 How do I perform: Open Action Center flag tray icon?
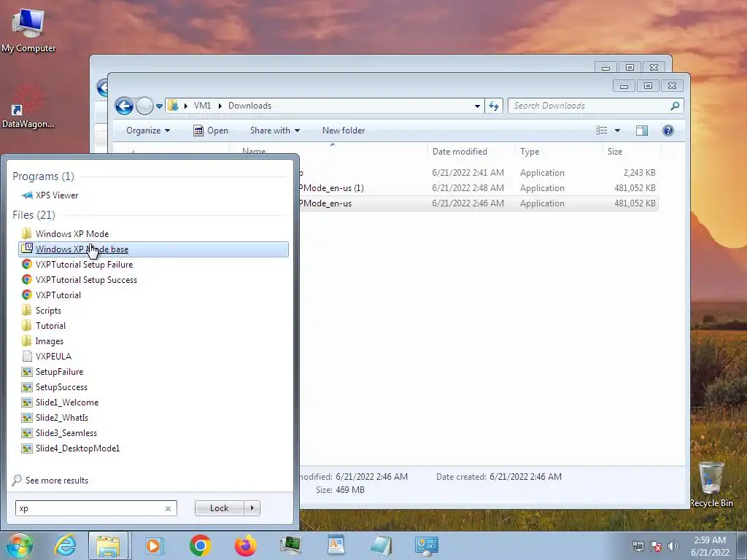pyautogui.click(x=656, y=546)
